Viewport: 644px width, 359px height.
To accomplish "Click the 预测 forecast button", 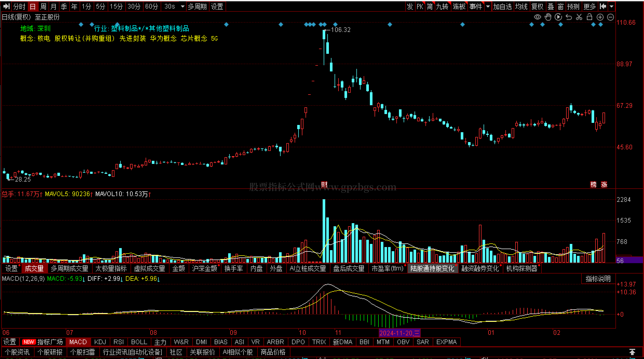I will coord(573,6).
